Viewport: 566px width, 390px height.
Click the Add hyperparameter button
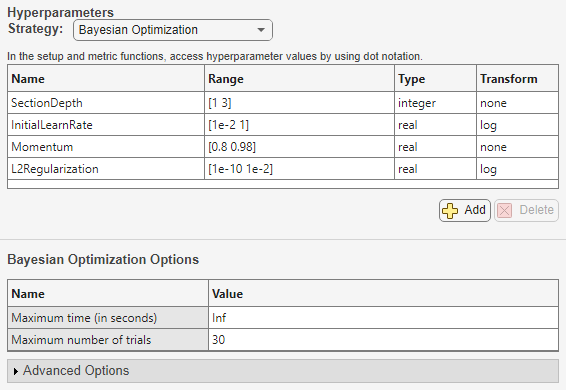coord(465,210)
